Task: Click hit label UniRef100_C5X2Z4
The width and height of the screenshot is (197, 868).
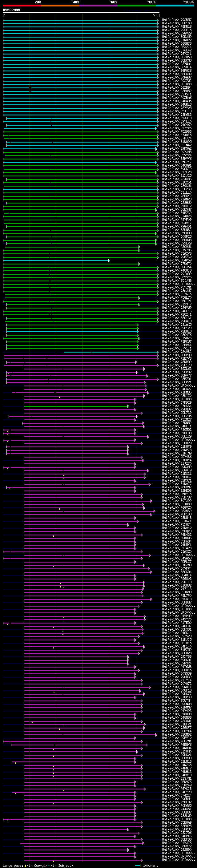Action: 177,47
